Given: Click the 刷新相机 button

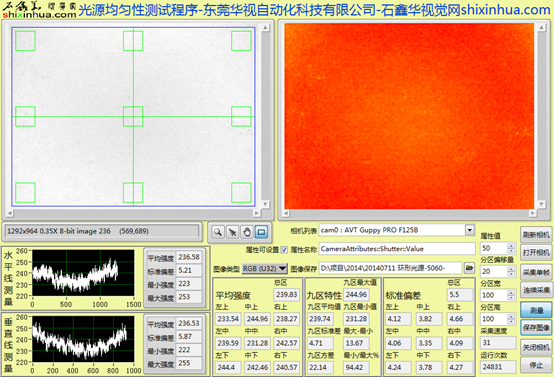Looking at the screenshot, I should (536, 235).
